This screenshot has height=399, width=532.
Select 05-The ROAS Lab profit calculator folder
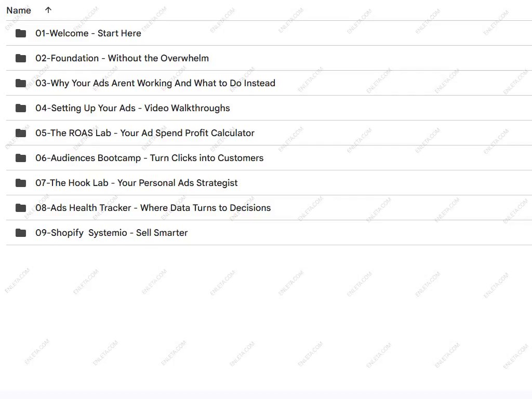point(145,133)
